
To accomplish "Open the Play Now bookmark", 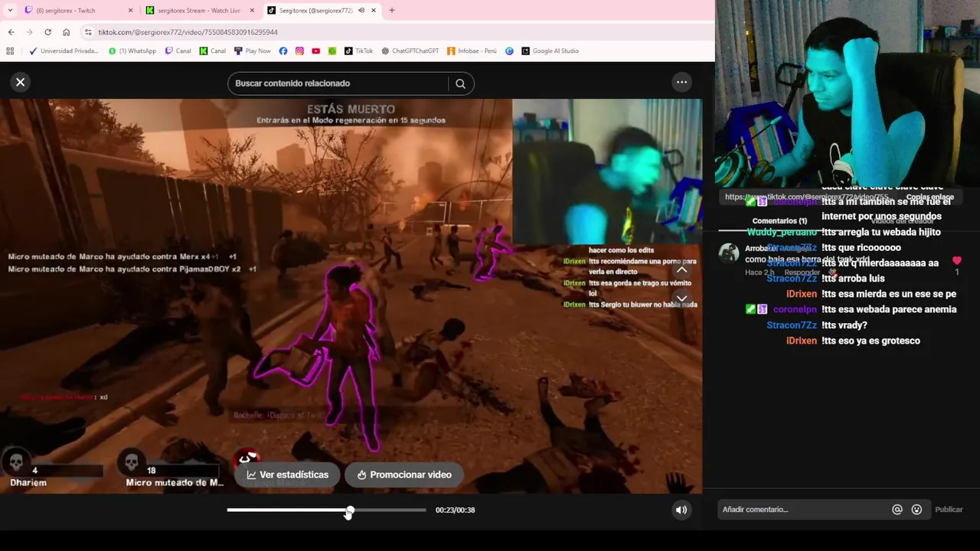I will click(x=252, y=51).
